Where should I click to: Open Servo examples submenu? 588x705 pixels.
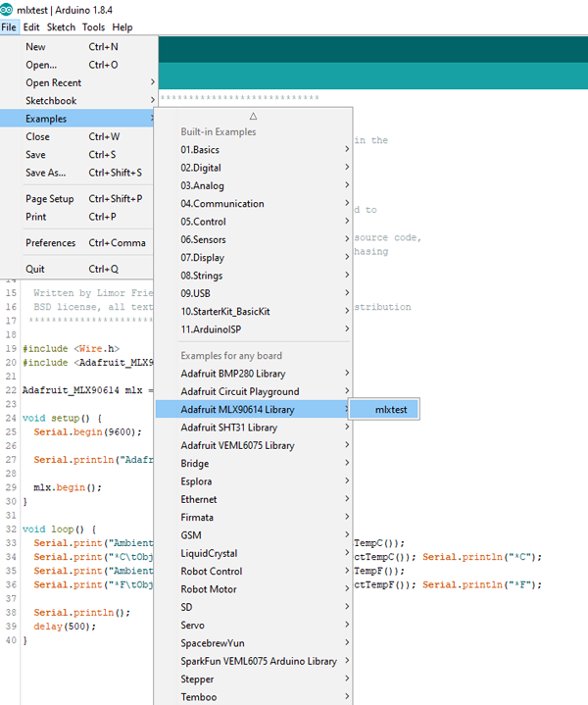click(x=254, y=626)
